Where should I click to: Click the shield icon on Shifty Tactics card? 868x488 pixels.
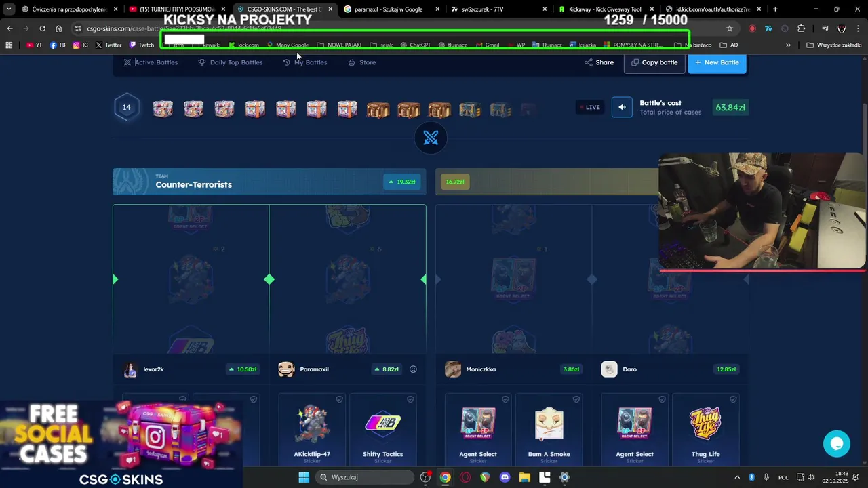410,400
